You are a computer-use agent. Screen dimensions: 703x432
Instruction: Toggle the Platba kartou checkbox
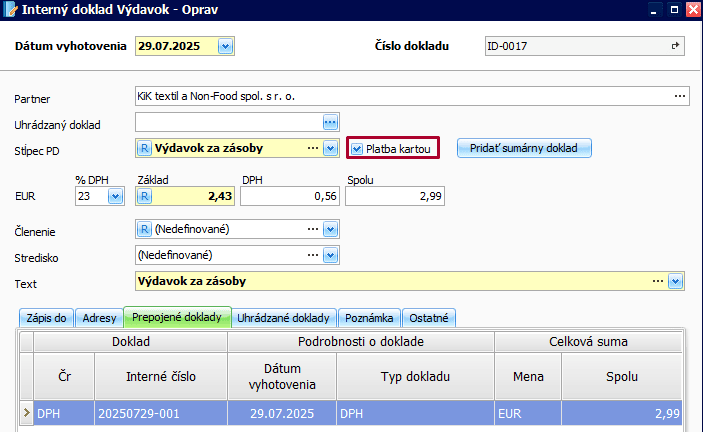pyautogui.click(x=357, y=148)
